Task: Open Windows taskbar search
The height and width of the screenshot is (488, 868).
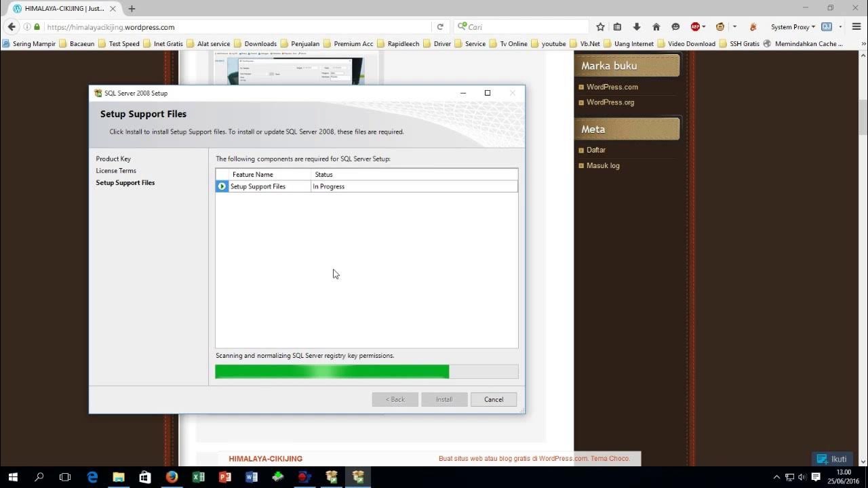Action: tap(39, 477)
